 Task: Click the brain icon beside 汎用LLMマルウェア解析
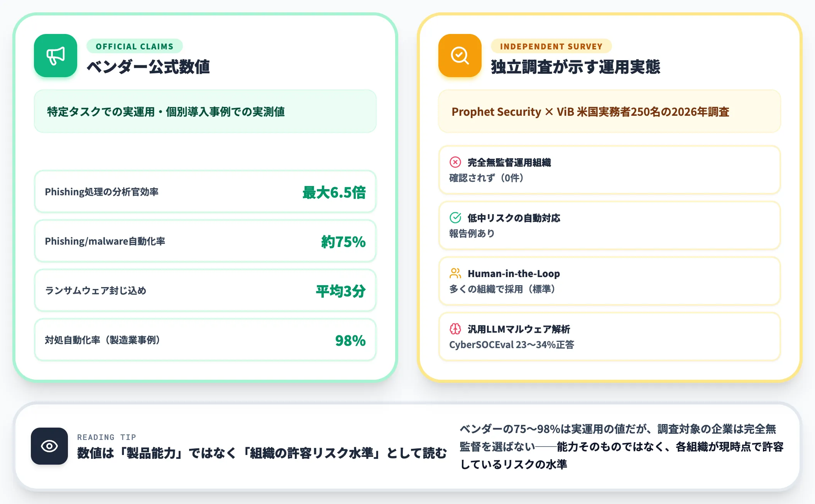455,329
